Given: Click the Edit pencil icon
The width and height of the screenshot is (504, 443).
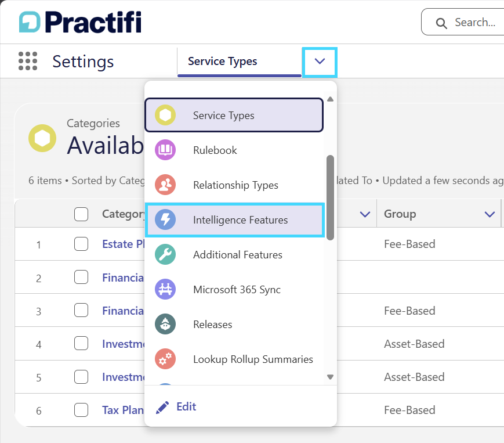Looking at the screenshot, I should [x=162, y=407].
